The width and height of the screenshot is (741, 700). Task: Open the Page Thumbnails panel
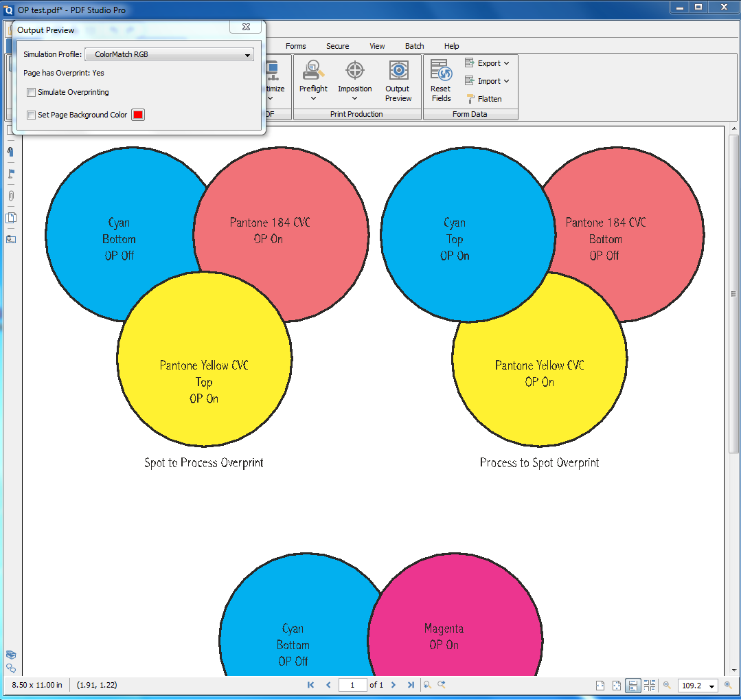[10, 218]
